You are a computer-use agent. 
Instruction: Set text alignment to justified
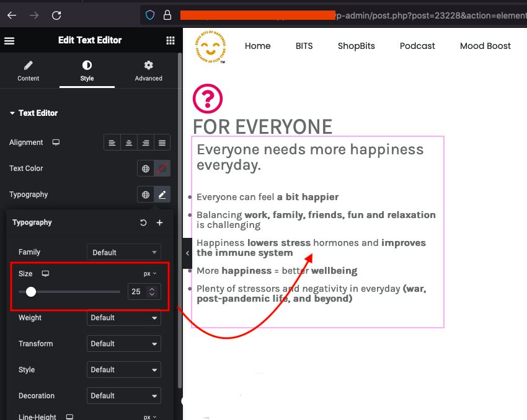[162, 142]
